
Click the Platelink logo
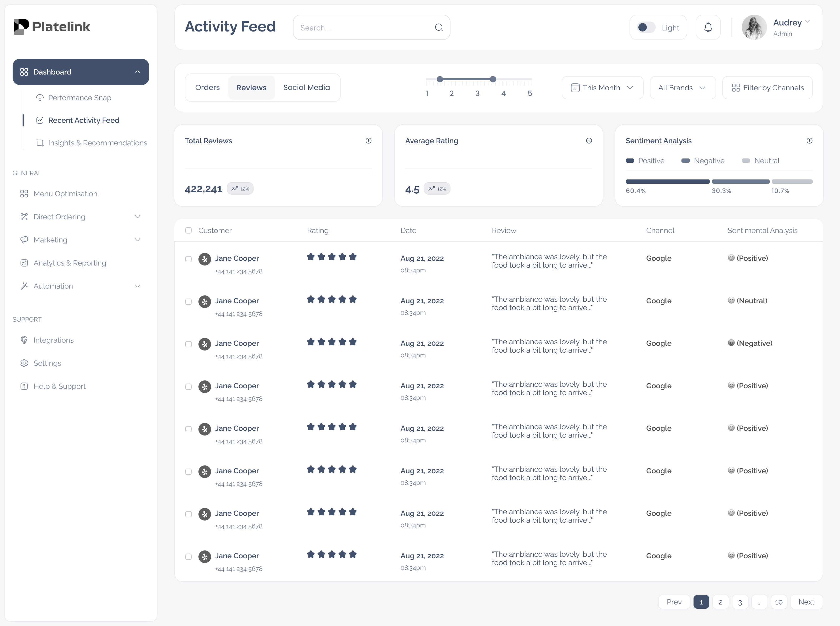52,26
